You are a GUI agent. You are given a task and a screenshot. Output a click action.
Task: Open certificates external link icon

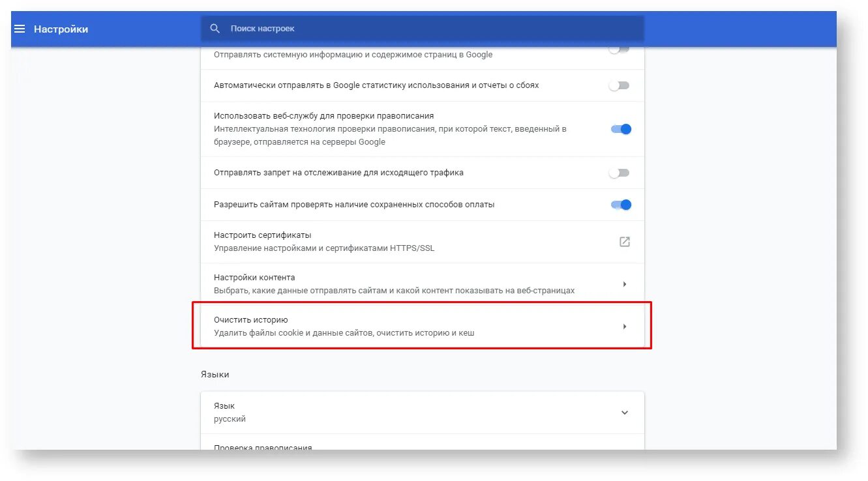click(x=624, y=242)
